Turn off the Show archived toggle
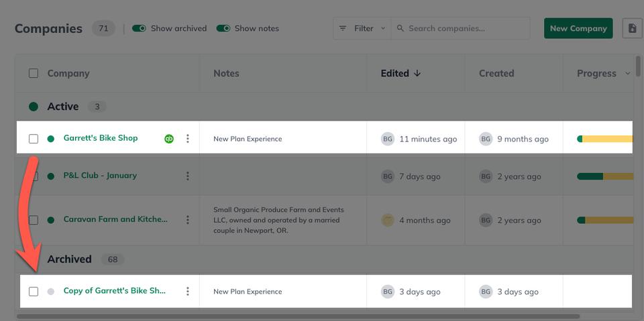This screenshot has height=321, width=644. click(x=140, y=28)
